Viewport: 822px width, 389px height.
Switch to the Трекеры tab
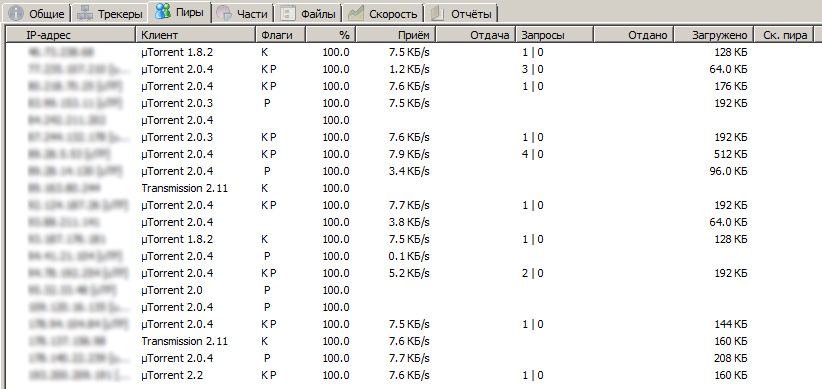[x=109, y=14]
